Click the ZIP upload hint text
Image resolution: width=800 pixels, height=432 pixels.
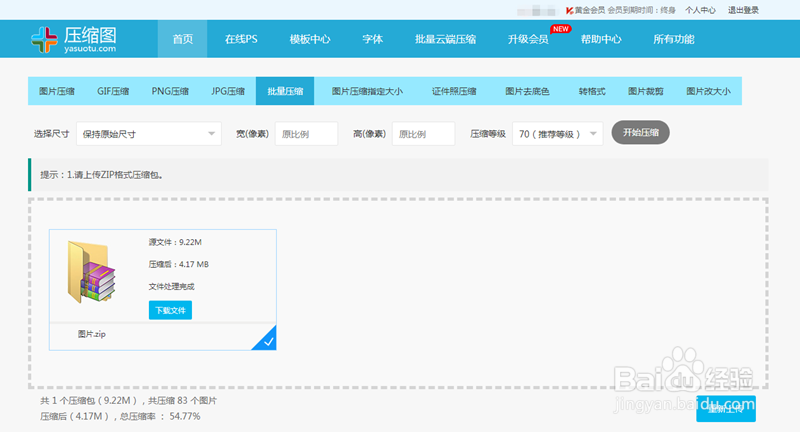(102, 175)
